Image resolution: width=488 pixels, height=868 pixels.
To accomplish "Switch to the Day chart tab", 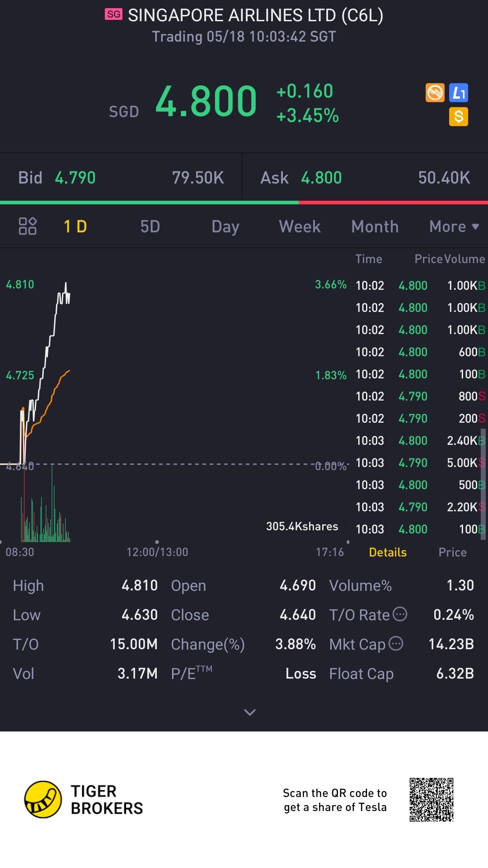I will coord(225,226).
